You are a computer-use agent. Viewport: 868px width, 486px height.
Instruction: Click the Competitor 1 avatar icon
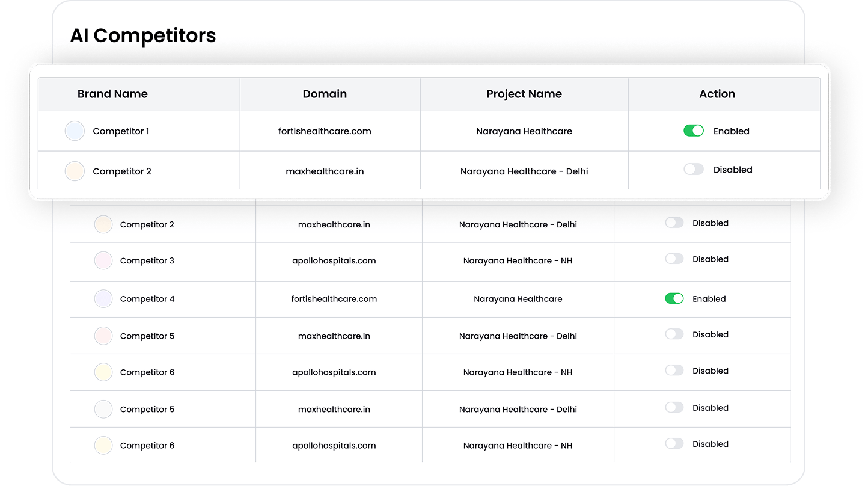point(75,131)
